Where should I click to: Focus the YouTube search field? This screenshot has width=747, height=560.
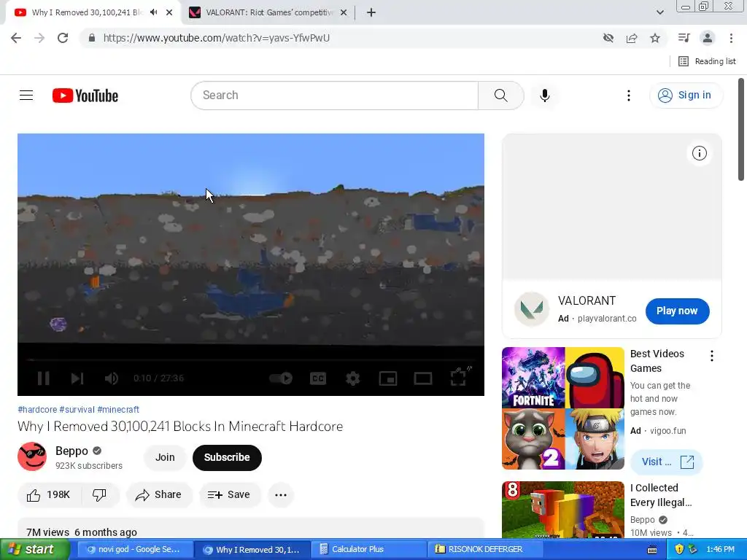(x=334, y=96)
